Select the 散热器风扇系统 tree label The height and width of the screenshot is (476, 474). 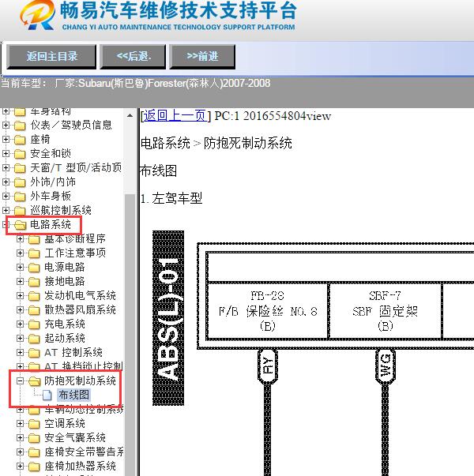point(81,309)
